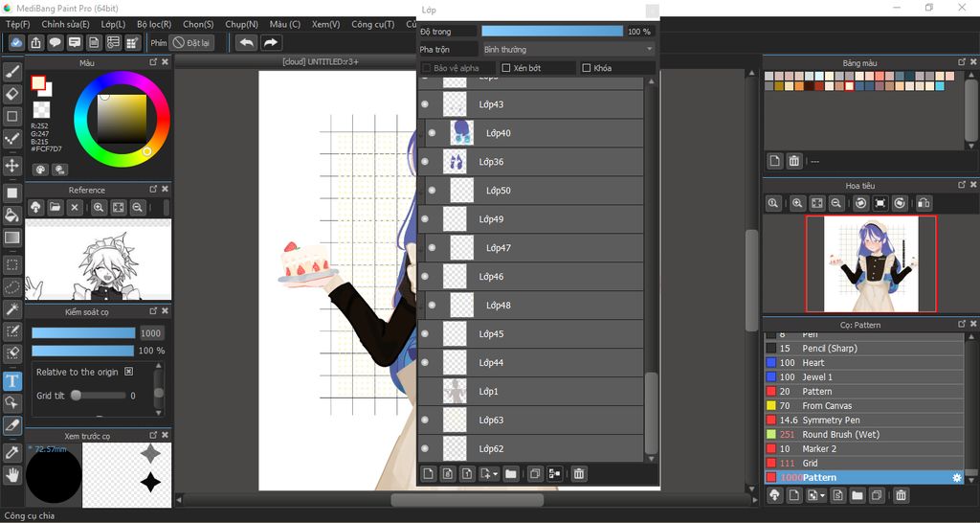Select the Move tool
This screenshot has height=523, width=980.
pos(11,166)
